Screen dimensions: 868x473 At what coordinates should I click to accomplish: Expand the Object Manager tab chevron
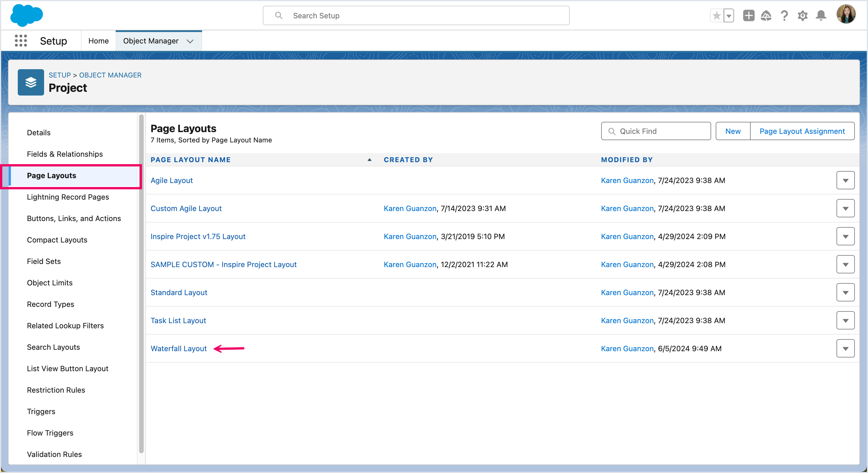190,41
